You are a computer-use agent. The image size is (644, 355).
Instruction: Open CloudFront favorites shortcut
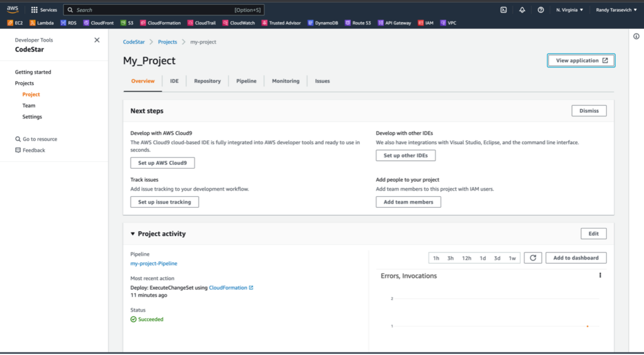(x=99, y=23)
